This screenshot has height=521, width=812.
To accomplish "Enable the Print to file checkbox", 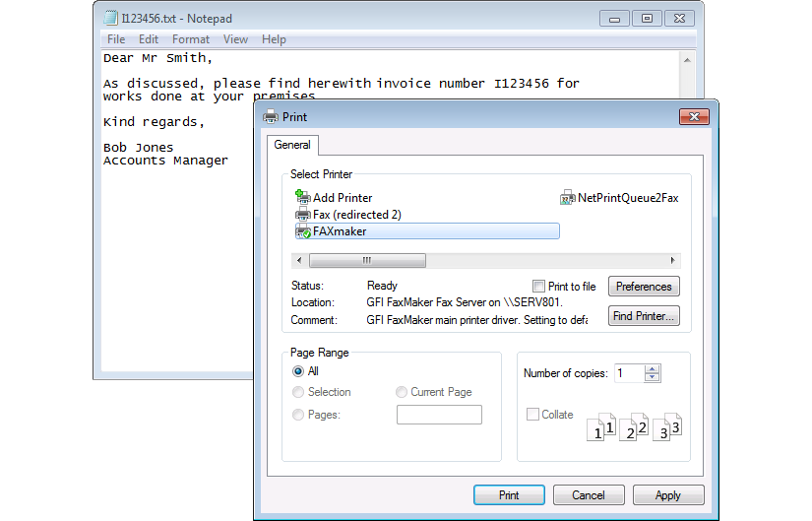I will [x=538, y=287].
